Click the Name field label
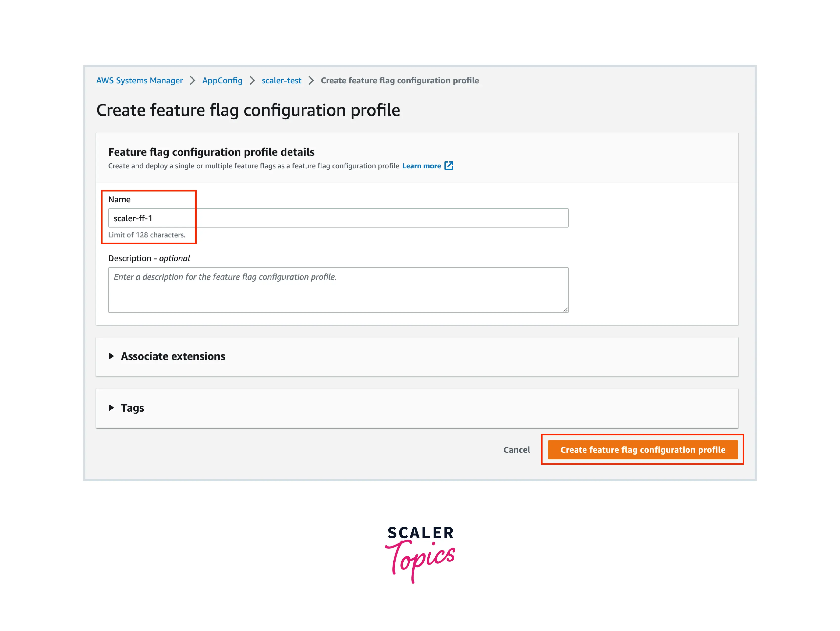 [x=119, y=199]
